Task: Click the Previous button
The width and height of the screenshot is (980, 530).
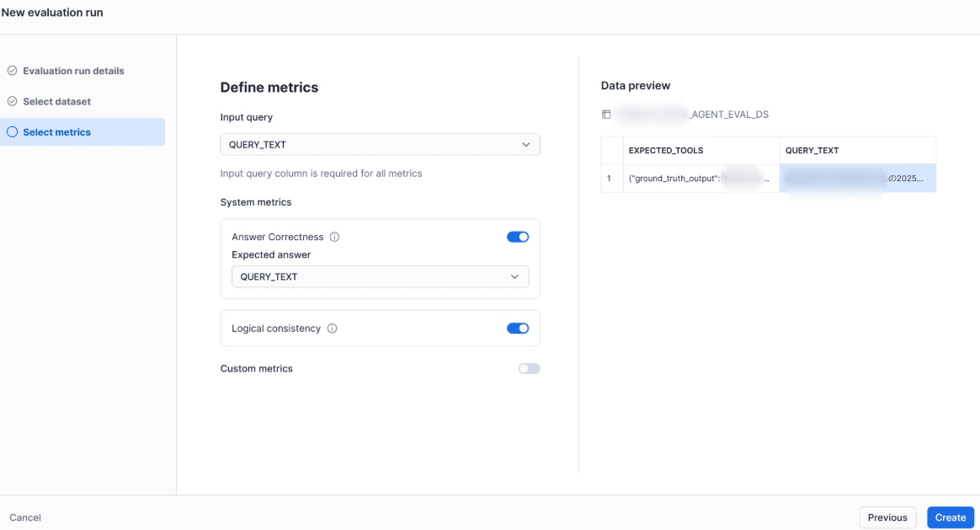Action: coord(887,517)
